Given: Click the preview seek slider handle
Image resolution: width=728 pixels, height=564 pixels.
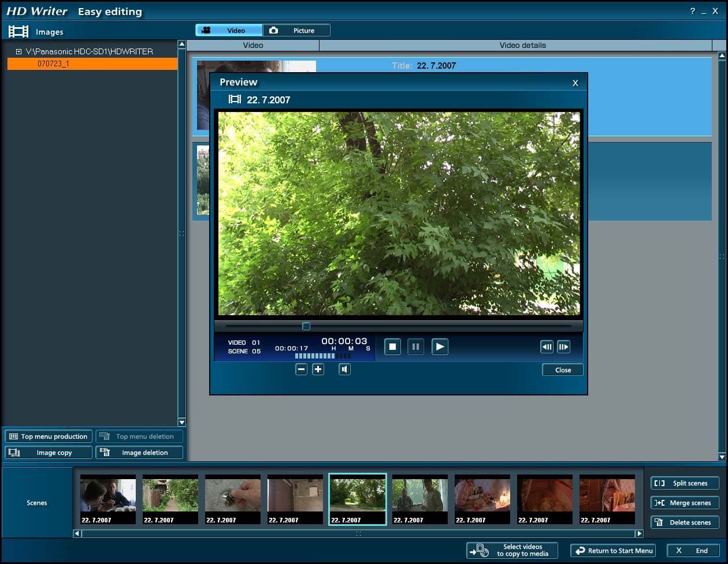Looking at the screenshot, I should (x=306, y=326).
